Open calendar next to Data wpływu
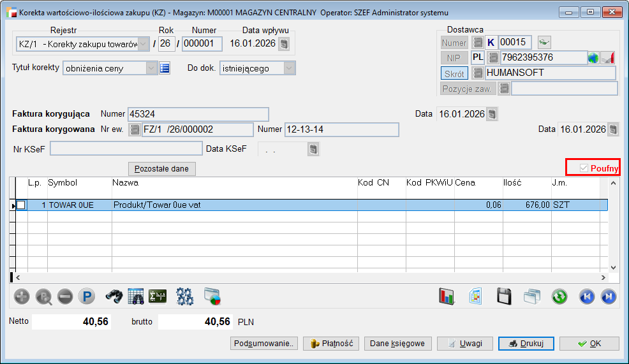629x364 pixels. 285,44
